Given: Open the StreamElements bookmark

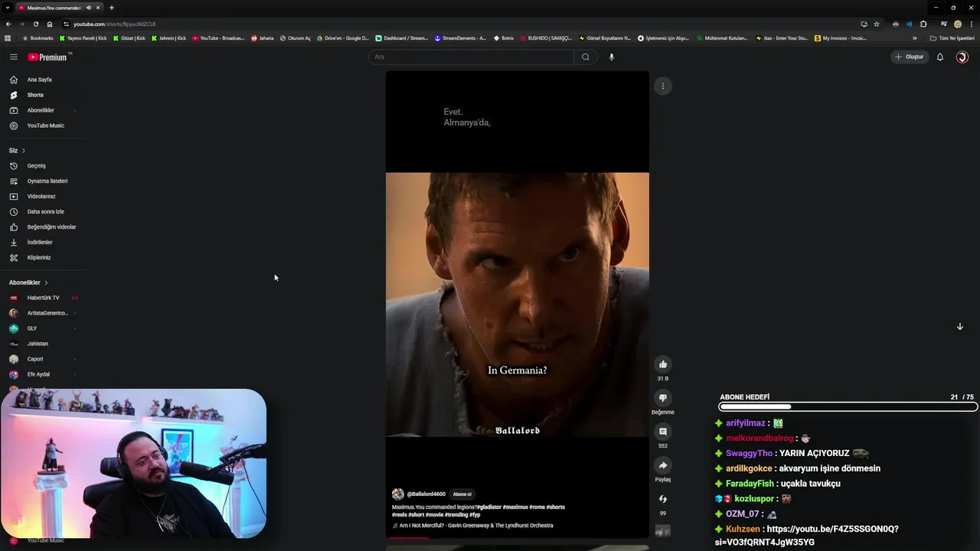Looking at the screenshot, I should click(x=459, y=38).
